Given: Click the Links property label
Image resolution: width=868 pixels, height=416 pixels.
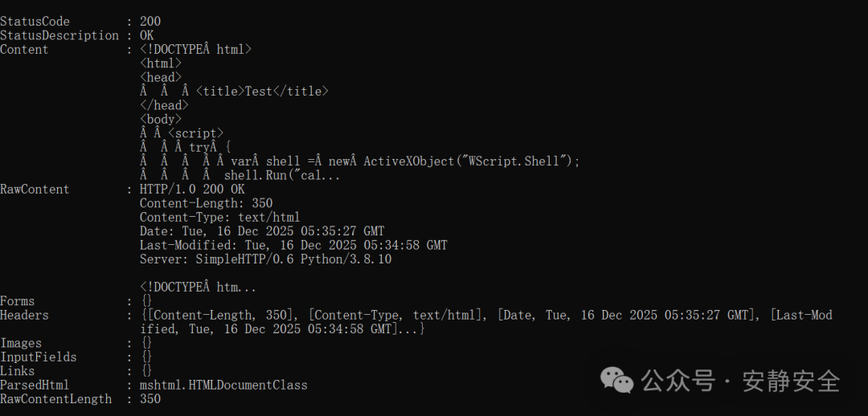Looking at the screenshot, I should (x=18, y=371).
